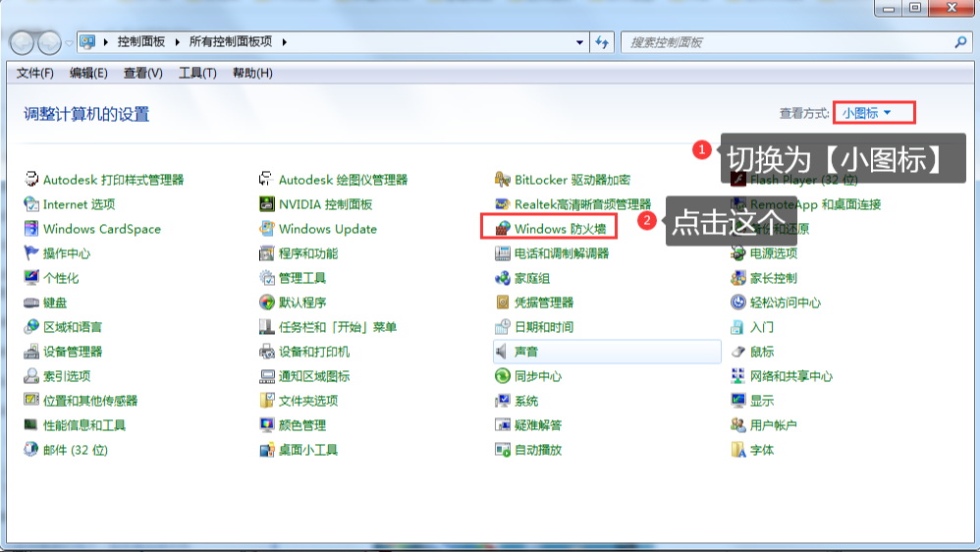Screen dimensions: 980x552
Task: Expand the address bar history dropdown arrow
Action: point(579,42)
